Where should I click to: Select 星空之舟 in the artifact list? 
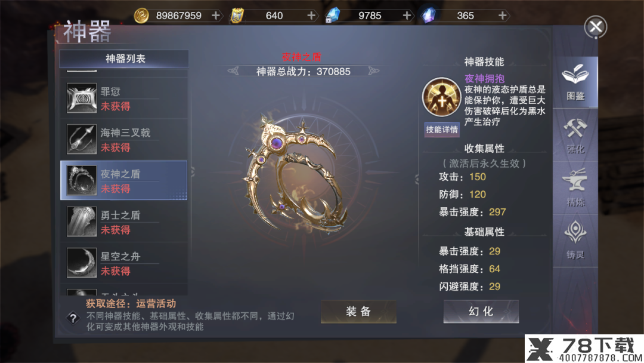tap(124, 263)
